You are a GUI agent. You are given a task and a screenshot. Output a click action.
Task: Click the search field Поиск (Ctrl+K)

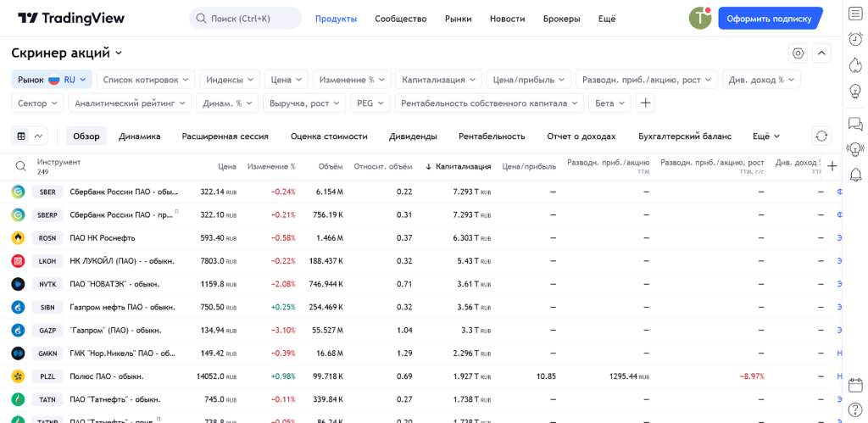pyautogui.click(x=245, y=19)
